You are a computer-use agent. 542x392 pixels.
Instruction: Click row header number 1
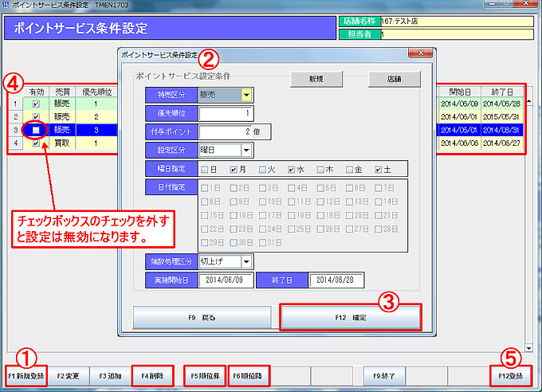16,104
